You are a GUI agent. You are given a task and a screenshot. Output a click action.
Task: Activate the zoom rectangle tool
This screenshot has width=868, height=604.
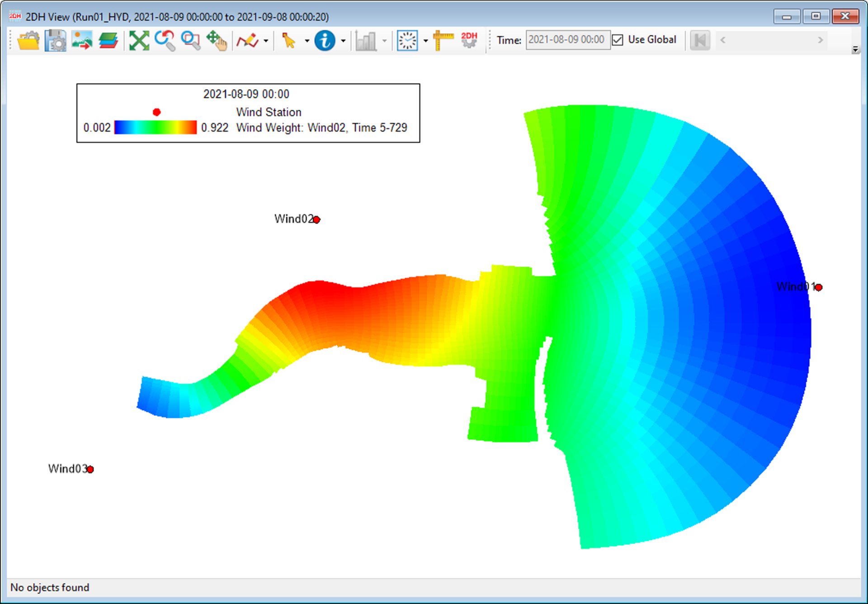coord(190,40)
